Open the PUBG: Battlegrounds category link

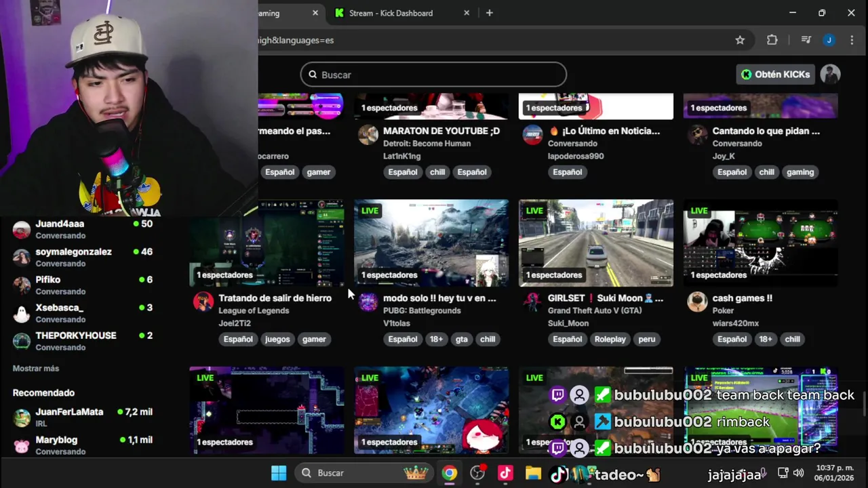[422, 311]
